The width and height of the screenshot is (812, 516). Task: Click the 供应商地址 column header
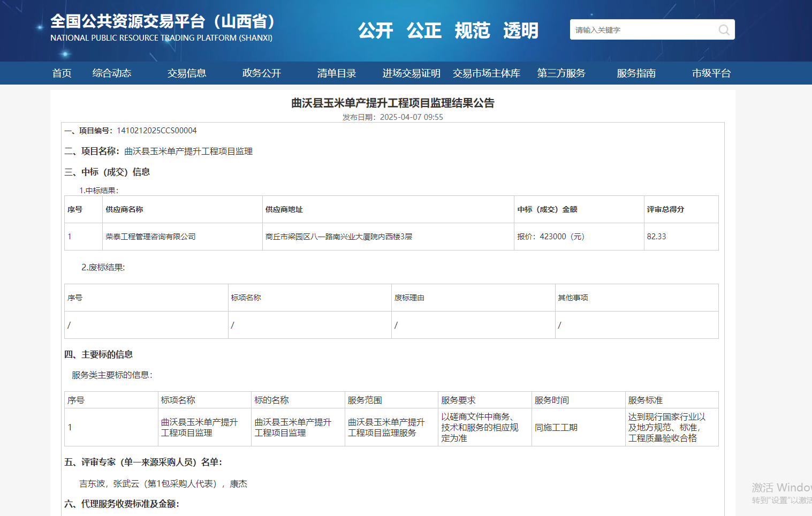click(284, 209)
